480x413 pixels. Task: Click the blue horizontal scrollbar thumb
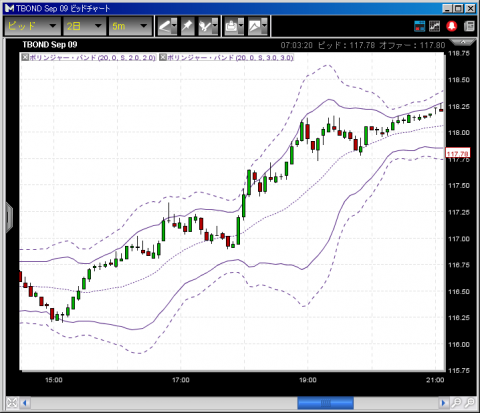click(325, 403)
